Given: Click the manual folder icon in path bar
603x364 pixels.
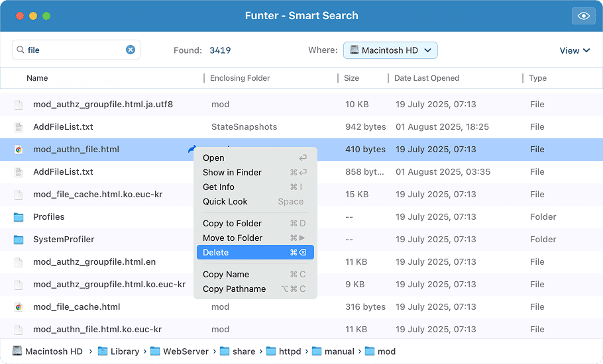Looking at the screenshot, I should (x=317, y=351).
